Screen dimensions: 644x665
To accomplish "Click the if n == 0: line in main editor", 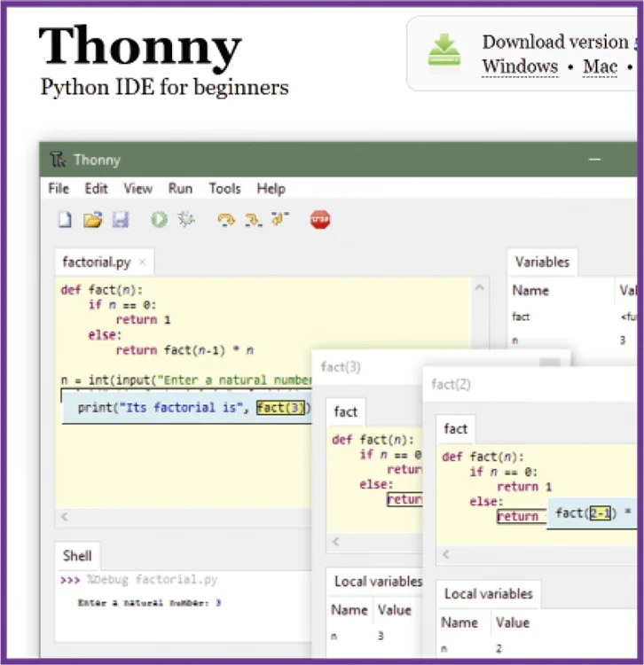I will [122, 305].
